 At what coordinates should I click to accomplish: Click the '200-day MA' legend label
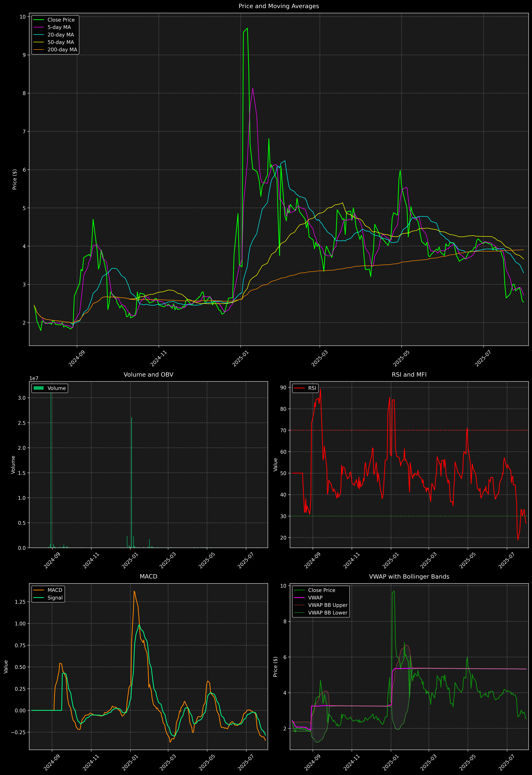pyautogui.click(x=62, y=50)
